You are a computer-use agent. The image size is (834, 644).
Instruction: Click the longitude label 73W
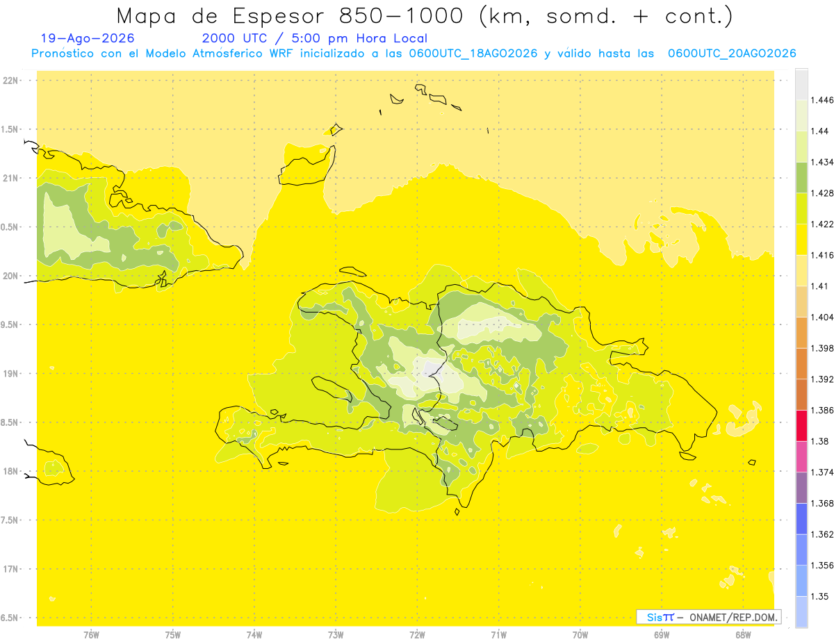pyautogui.click(x=336, y=635)
